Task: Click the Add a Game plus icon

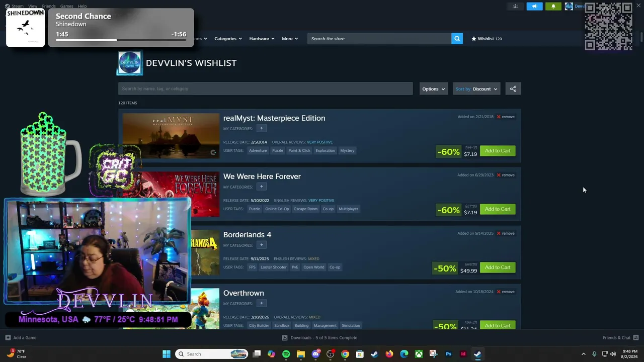Action: click(8, 338)
